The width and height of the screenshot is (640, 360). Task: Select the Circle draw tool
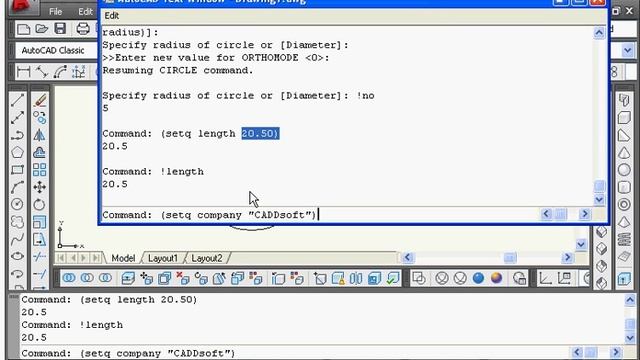17,204
